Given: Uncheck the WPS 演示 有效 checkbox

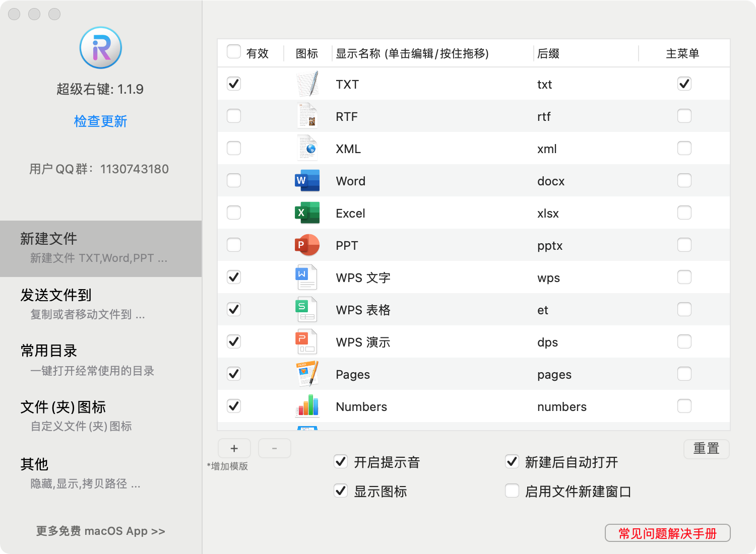Looking at the screenshot, I should (x=234, y=341).
